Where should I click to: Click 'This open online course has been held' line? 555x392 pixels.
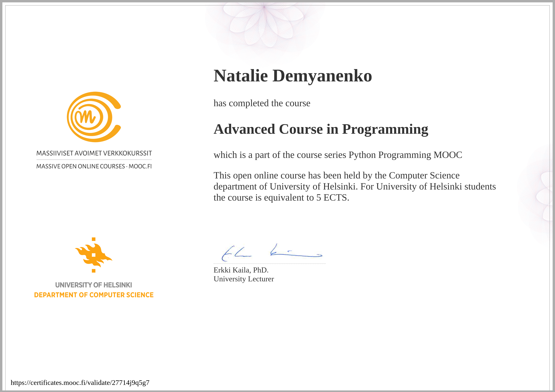337,176
